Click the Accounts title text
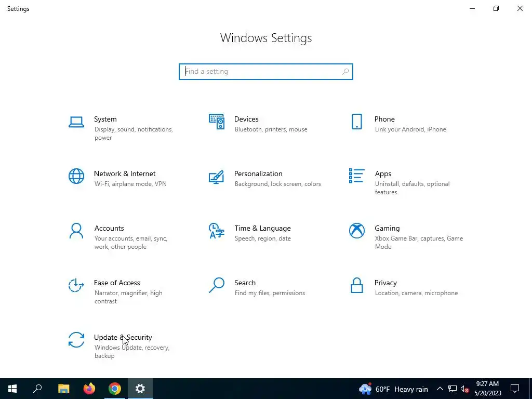The height and width of the screenshot is (399, 532). [109, 229]
